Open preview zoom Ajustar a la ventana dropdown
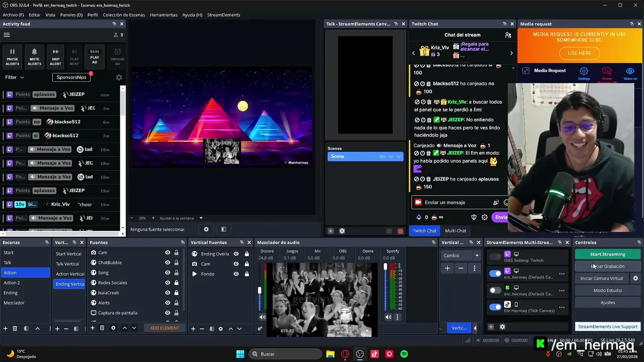 tap(181, 218)
